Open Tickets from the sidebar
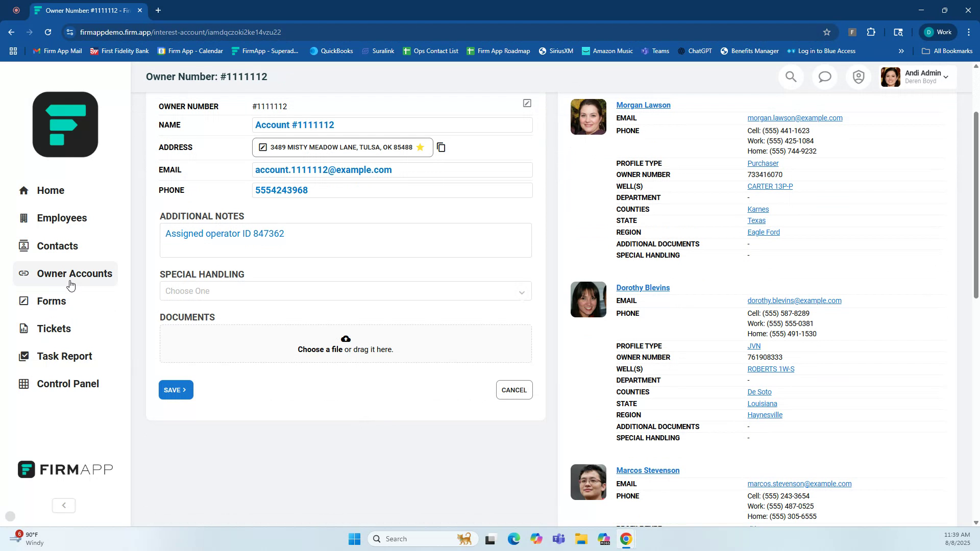 [x=53, y=328]
